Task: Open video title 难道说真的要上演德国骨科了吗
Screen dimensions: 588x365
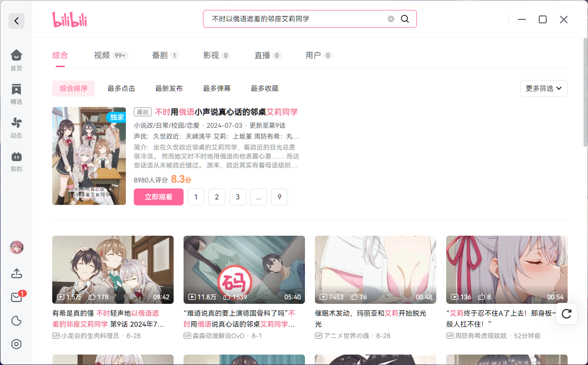Action: pyautogui.click(x=239, y=319)
